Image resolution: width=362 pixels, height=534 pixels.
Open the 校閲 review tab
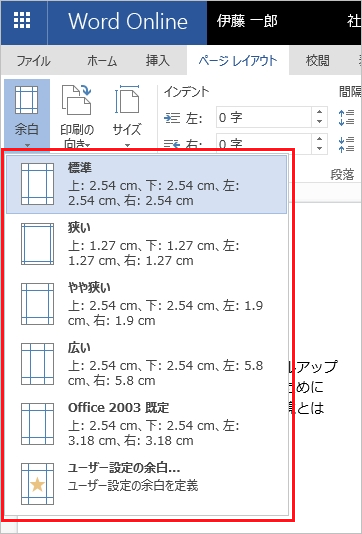point(317,61)
